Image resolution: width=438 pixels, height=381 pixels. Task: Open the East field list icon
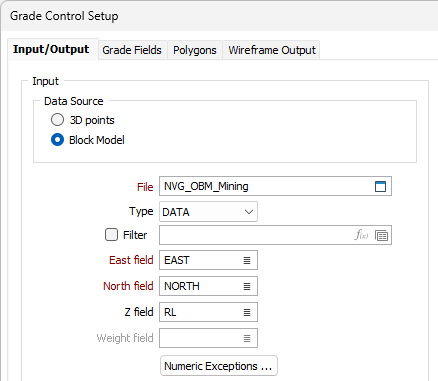[x=247, y=260]
